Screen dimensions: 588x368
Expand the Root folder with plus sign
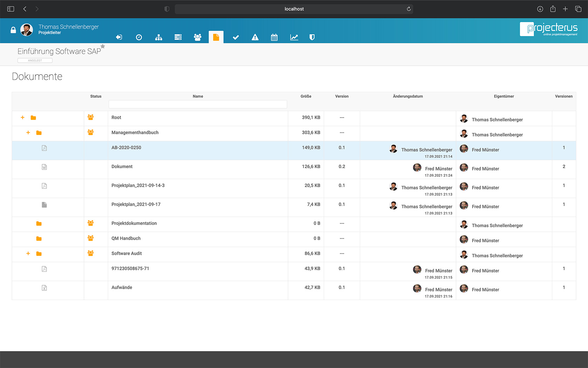tap(22, 118)
